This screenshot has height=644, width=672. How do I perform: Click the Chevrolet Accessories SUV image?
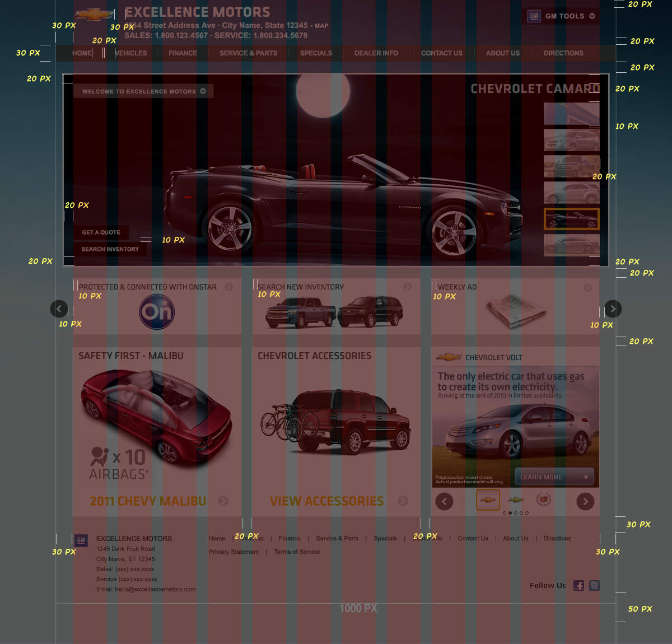336,422
